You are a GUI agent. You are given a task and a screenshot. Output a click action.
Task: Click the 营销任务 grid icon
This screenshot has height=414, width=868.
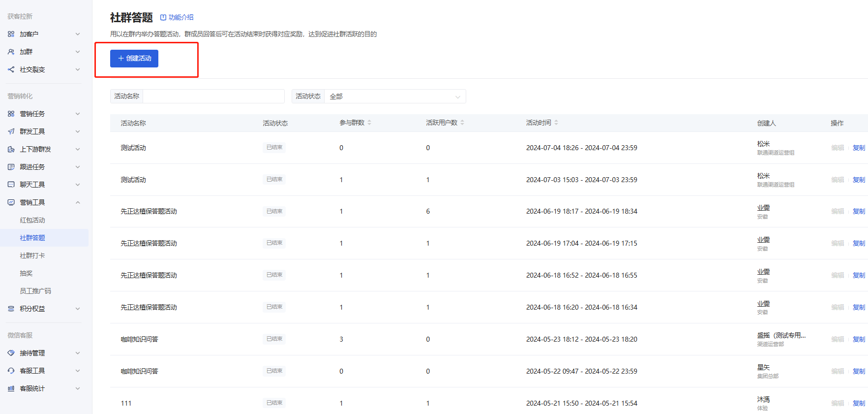coord(11,114)
